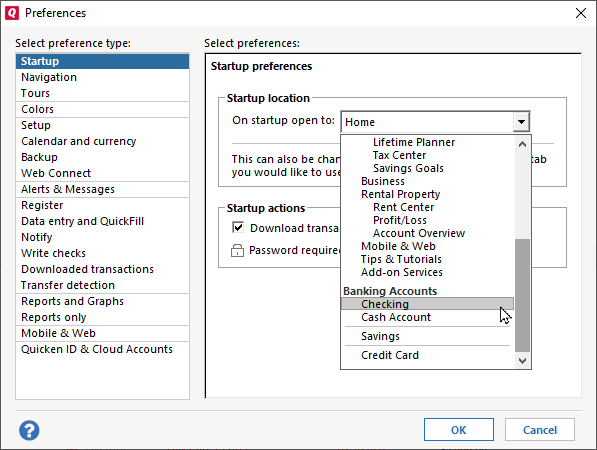Select Setup preference type
597x450 pixels.
click(102, 125)
